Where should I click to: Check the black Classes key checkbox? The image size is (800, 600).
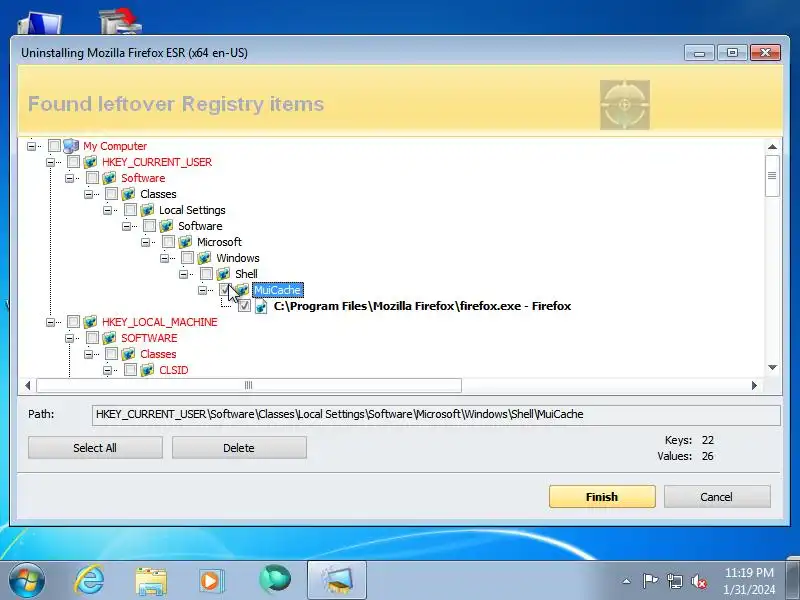[x=111, y=194]
